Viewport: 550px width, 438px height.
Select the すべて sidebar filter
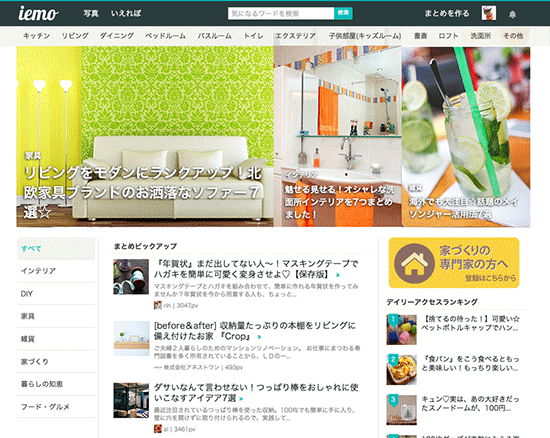56,249
